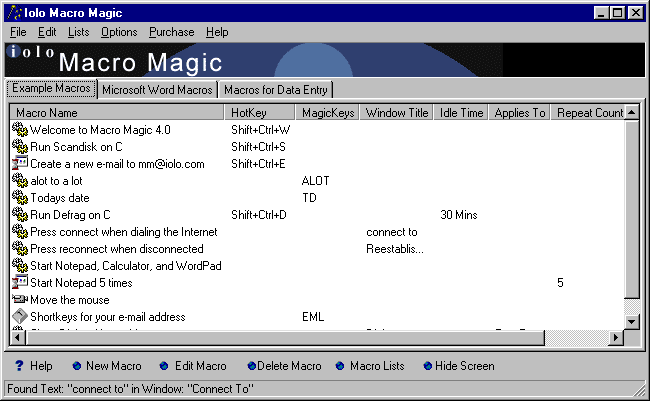Click the gear icon beside Run Defrag on C
Image resolution: width=650 pixels, height=401 pixels.
pos(19,215)
